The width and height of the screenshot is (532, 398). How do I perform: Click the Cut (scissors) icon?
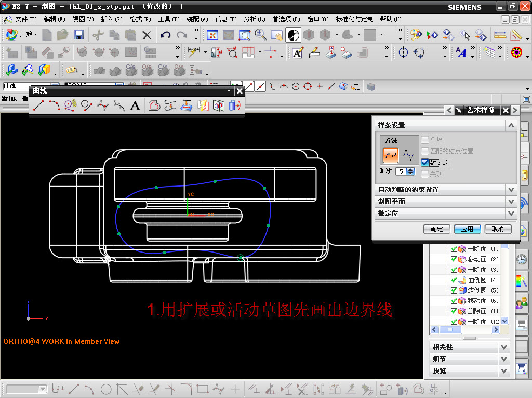(x=98, y=35)
